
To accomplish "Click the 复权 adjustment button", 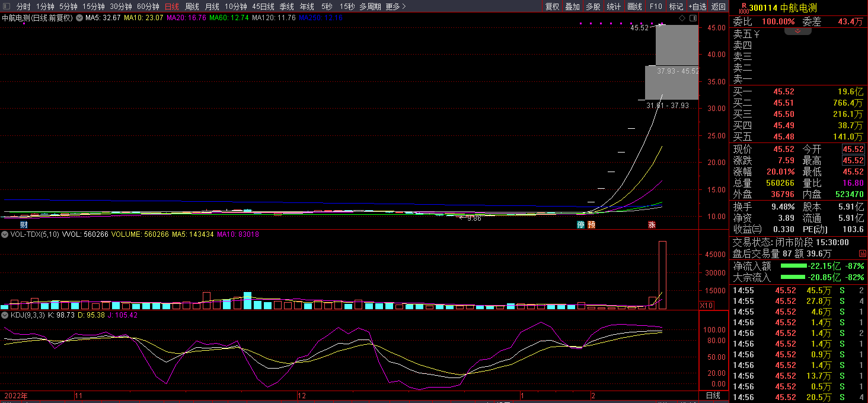I will (x=552, y=7).
